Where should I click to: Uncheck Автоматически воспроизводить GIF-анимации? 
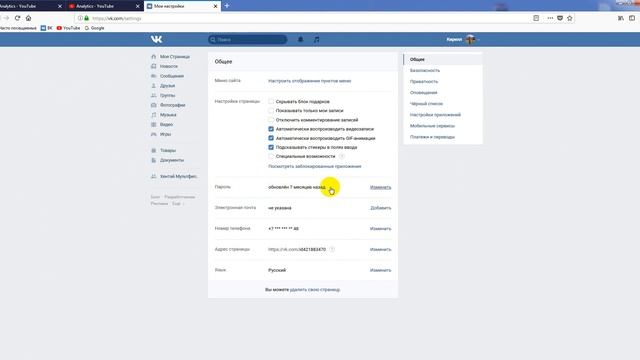click(271, 138)
